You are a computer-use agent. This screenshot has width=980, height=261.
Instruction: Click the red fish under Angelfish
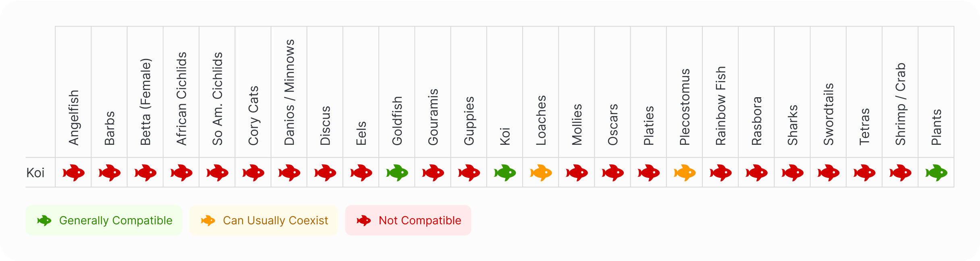pos(73,173)
